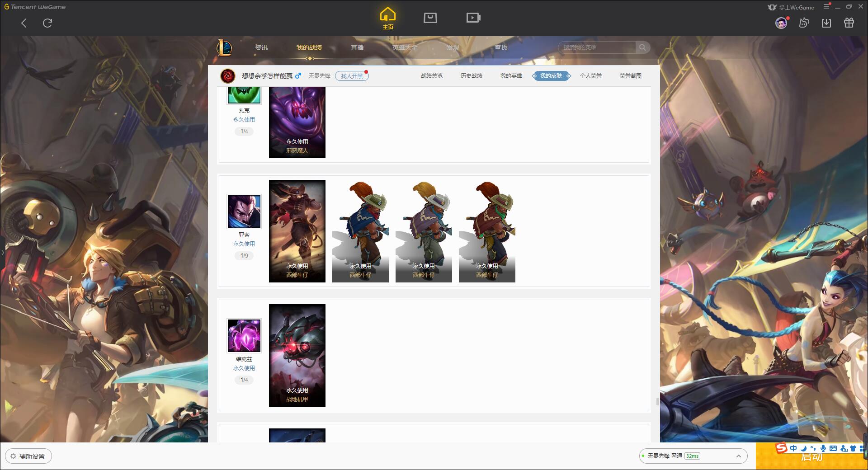The image size is (868, 470).
Task: Click the League of Legends logo
Action: click(225, 47)
